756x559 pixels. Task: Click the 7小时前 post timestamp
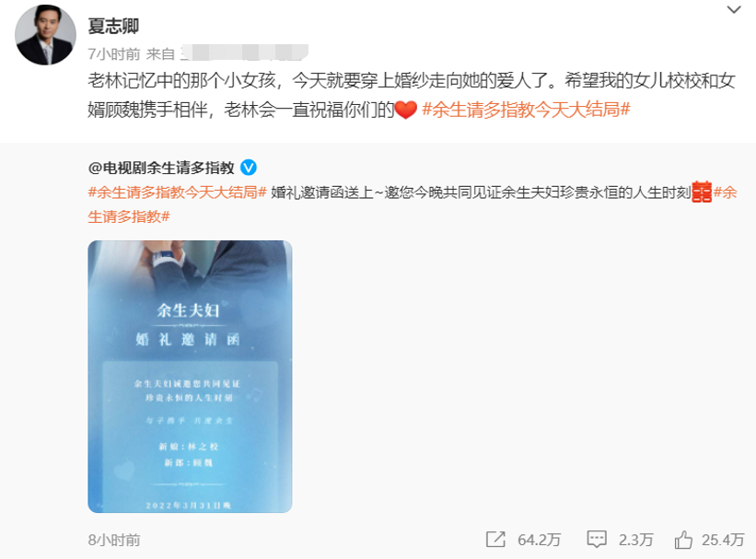click(x=114, y=53)
